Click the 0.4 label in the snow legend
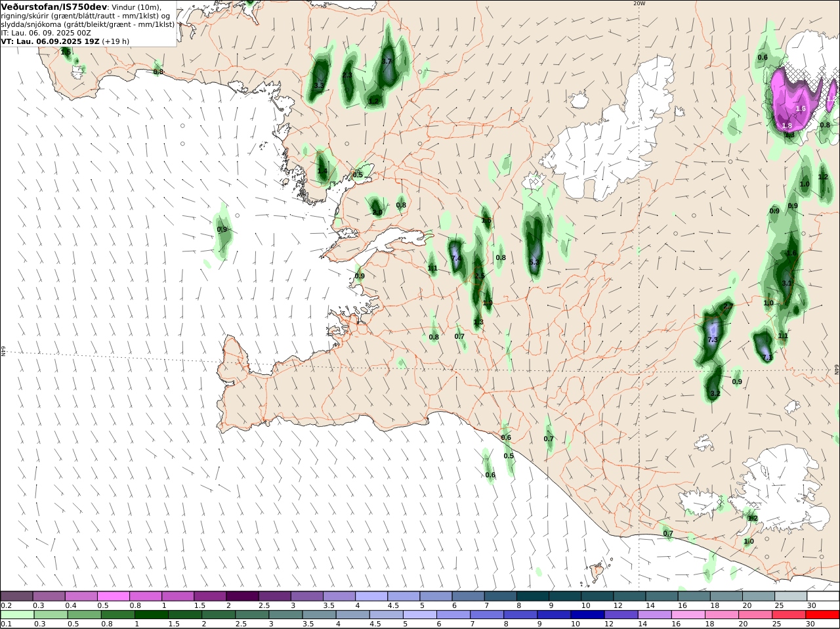Screen dimensions: 840x629 pyautogui.click(x=70, y=605)
